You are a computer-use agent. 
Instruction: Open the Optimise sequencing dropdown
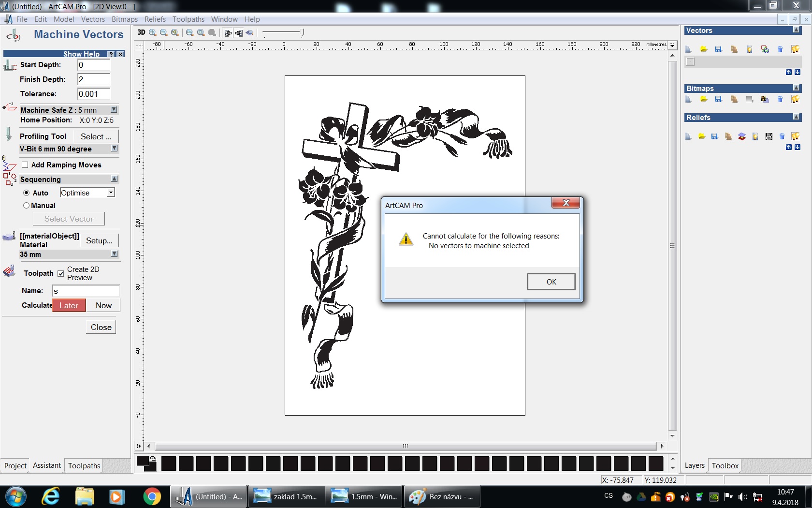point(111,193)
